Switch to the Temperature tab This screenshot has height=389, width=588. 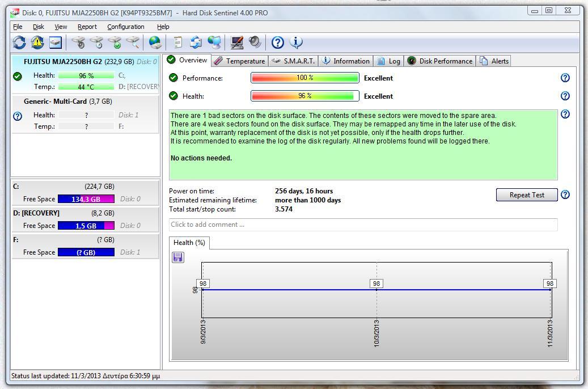click(240, 61)
